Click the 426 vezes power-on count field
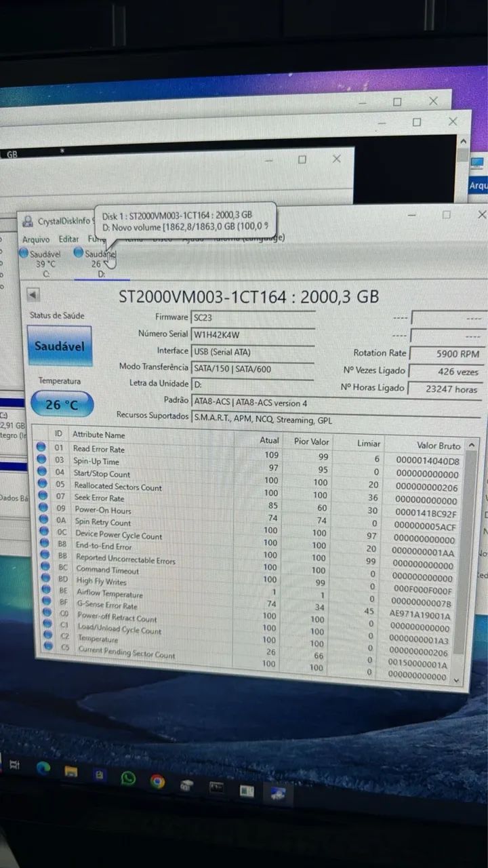The width and height of the screenshot is (488, 868). pyautogui.click(x=447, y=372)
